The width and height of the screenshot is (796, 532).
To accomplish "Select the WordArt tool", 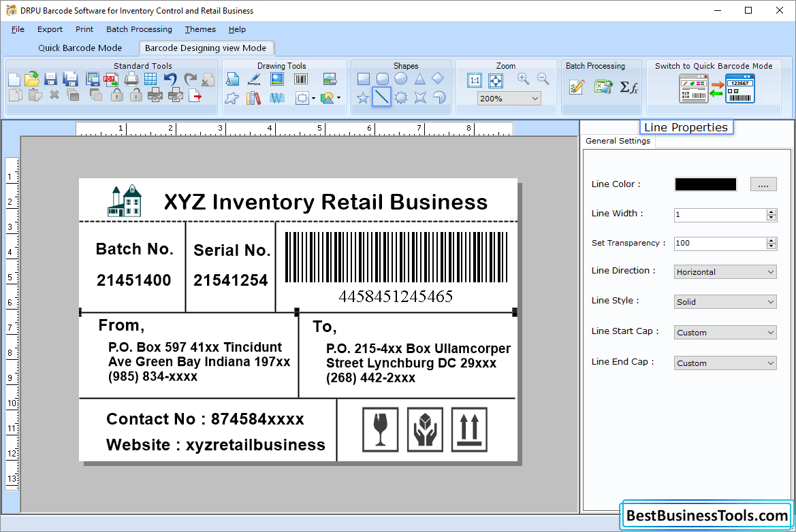I will click(x=277, y=98).
